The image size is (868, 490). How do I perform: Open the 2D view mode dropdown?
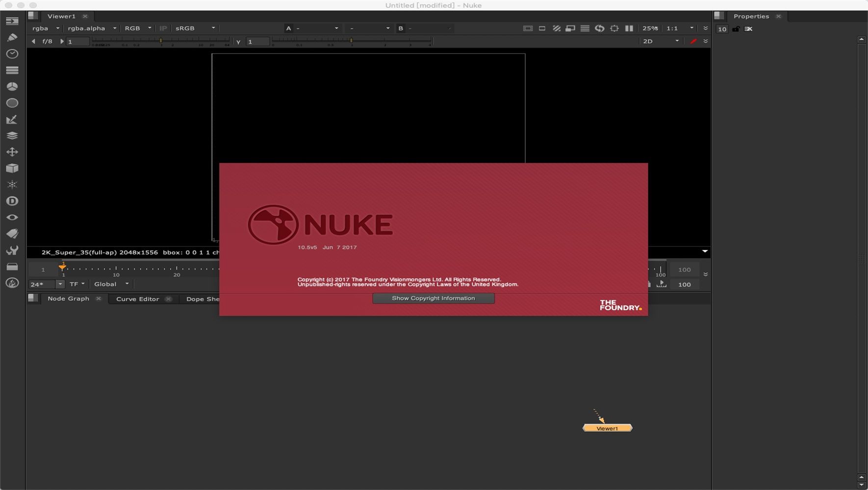661,41
